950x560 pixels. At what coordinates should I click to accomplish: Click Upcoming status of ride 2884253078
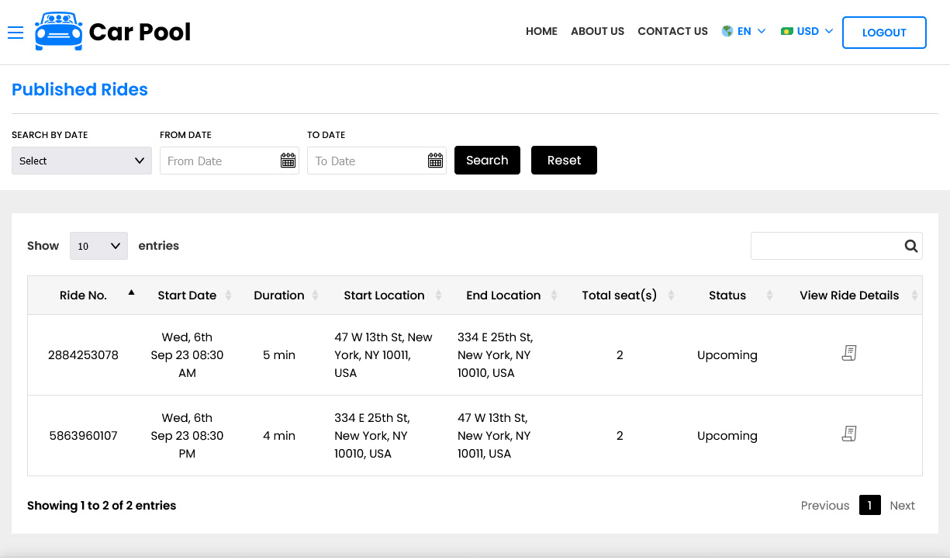coord(727,355)
